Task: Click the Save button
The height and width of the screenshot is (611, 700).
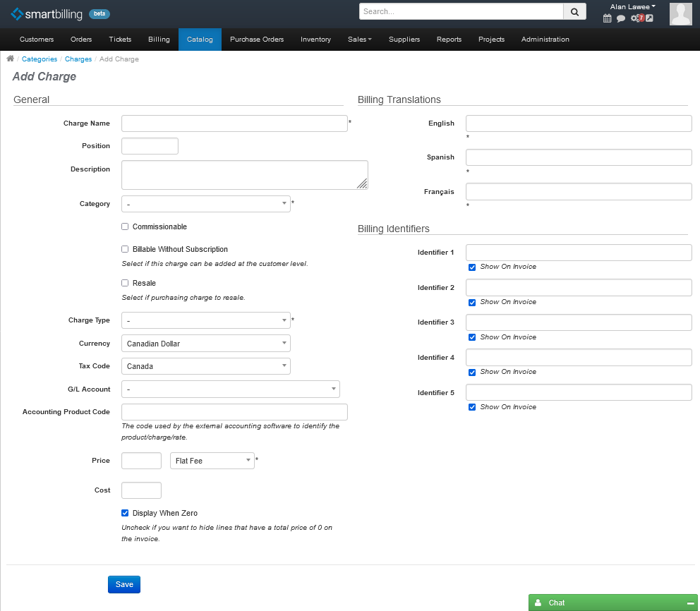Action: point(124,585)
